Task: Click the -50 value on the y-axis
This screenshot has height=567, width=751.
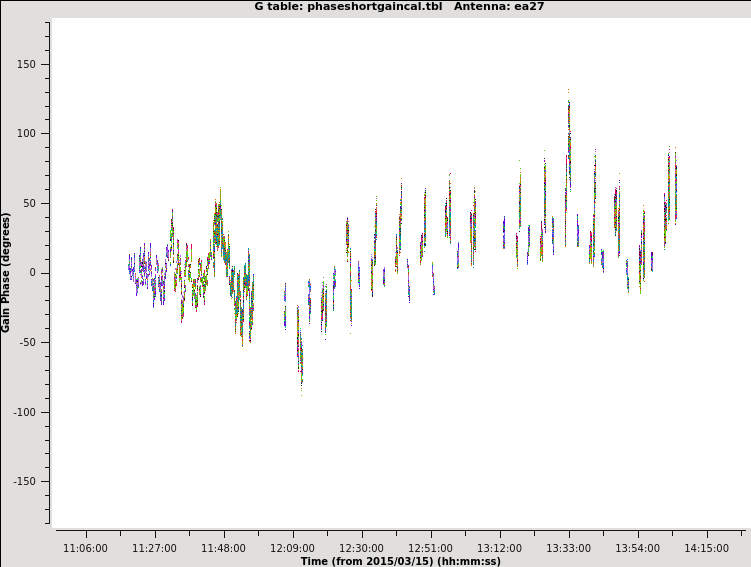Action: 28,342
